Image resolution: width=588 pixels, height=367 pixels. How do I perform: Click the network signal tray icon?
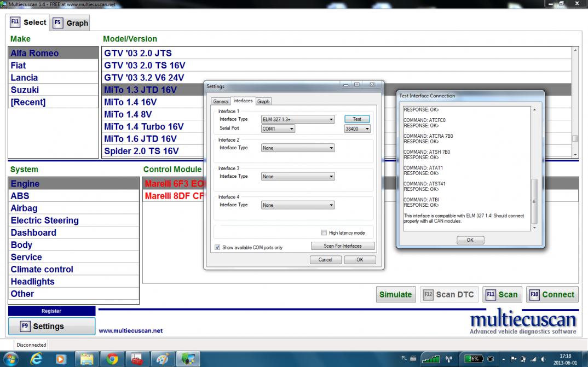pos(533,359)
